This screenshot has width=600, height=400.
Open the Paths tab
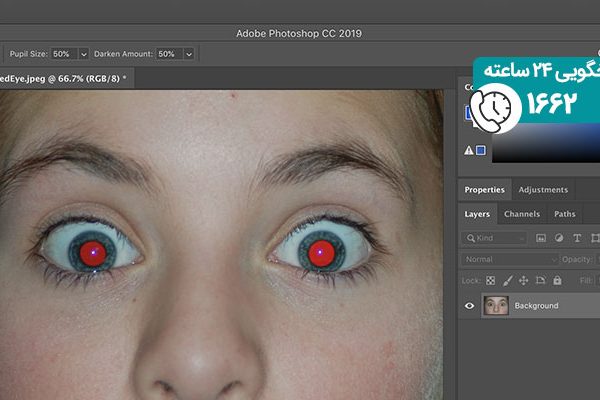point(565,214)
